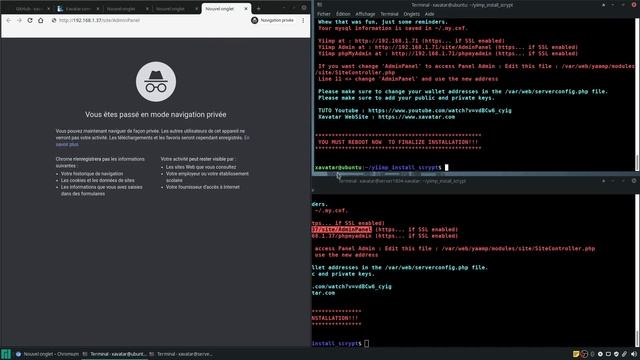The image size is (640, 360).
Task: Click the top terminal's vertical scrollbar
Action: click(637, 94)
